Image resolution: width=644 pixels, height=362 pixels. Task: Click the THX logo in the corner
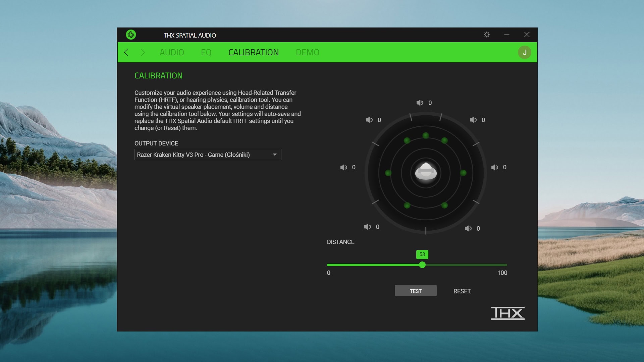point(507,313)
